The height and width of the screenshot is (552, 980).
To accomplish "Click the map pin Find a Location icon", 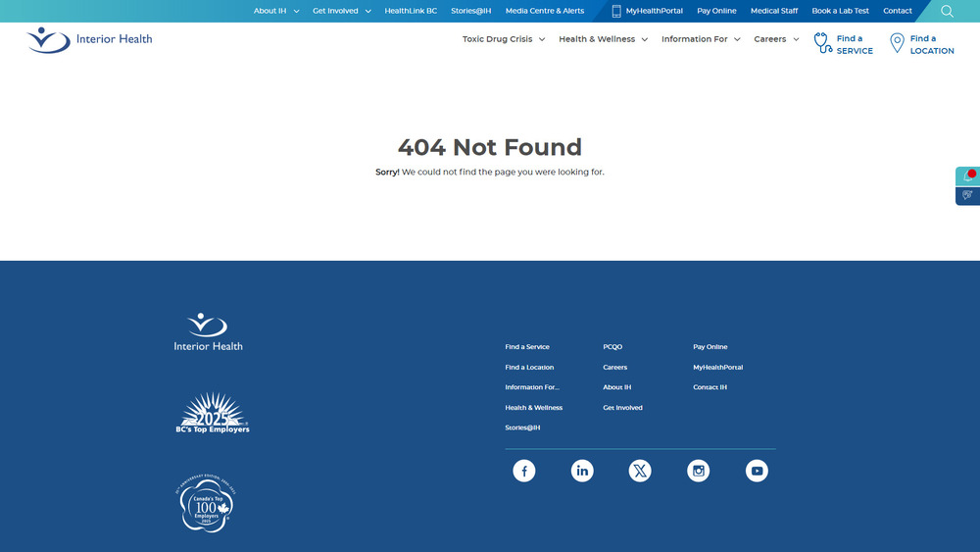I will coord(896,43).
